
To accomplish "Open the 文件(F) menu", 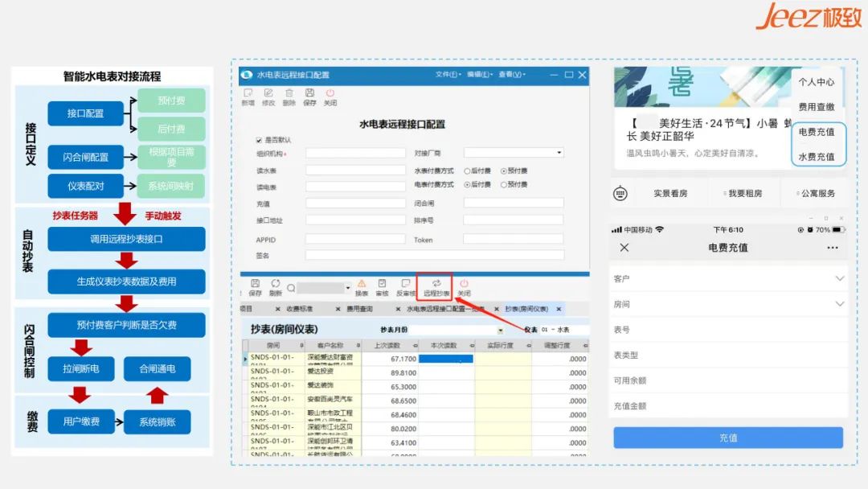I will [447, 74].
